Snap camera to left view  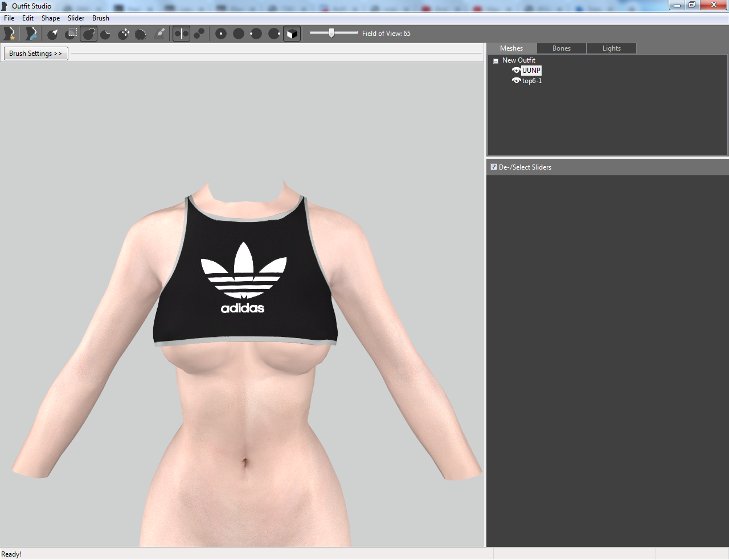256,34
